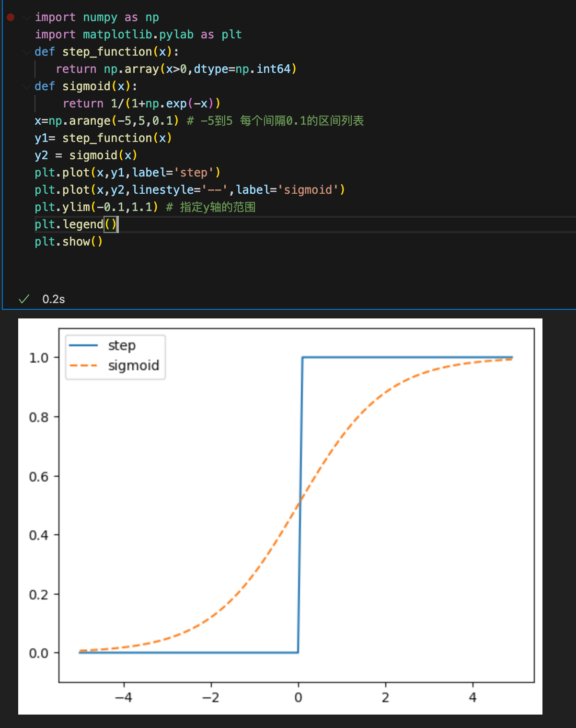Collapse the fold chevron beside import numpy
This screenshot has width=576, height=728.
27,17
